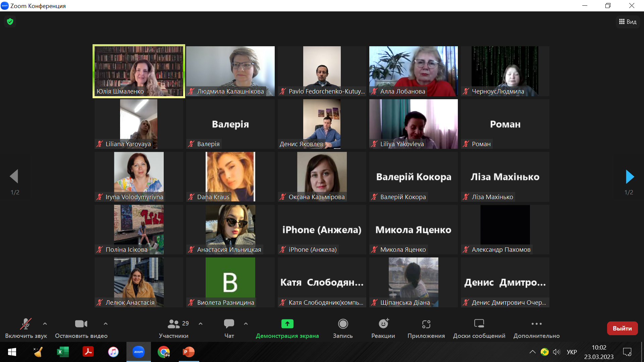The width and height of the screenshot is (644, 362).
Task: Click the red Выйти leave button
Action: (x=622, y=328)
